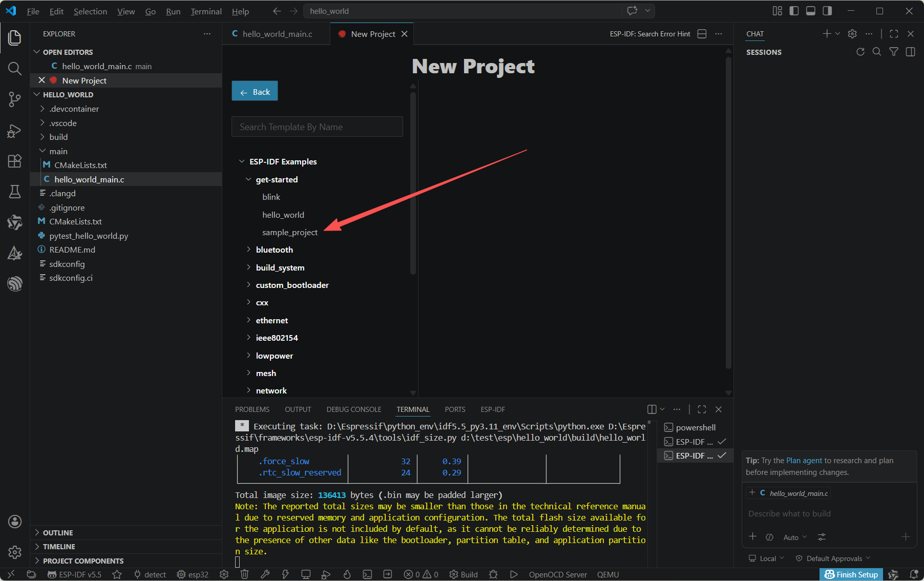Click the star icon in the status bar
This screenshot has width=924, height=581.
pyautogui.click(x=117, y=574)
